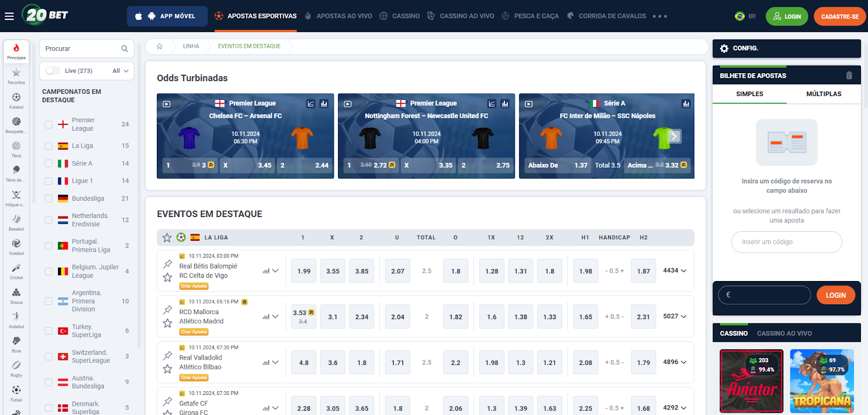The width and height of the screenshot is (868, 415).
Task: Check the Série A checkbox
Action: pyautogui.click(x=48, y=163)
